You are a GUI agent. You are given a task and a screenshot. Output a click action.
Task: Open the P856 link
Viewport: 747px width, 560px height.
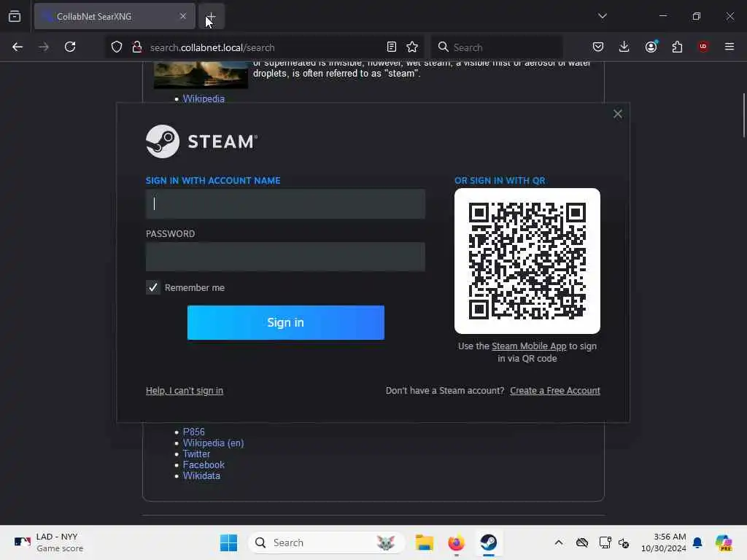[194, 432]
